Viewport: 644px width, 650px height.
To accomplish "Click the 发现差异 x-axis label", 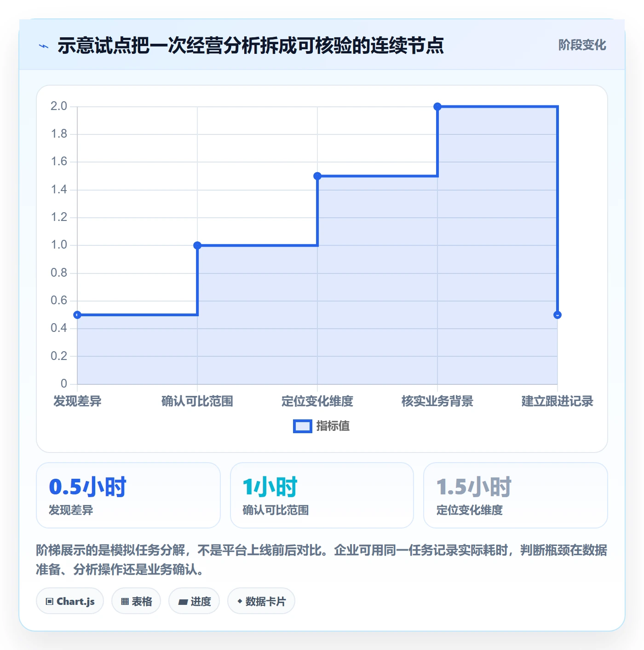I will click(x=77, y=401).
